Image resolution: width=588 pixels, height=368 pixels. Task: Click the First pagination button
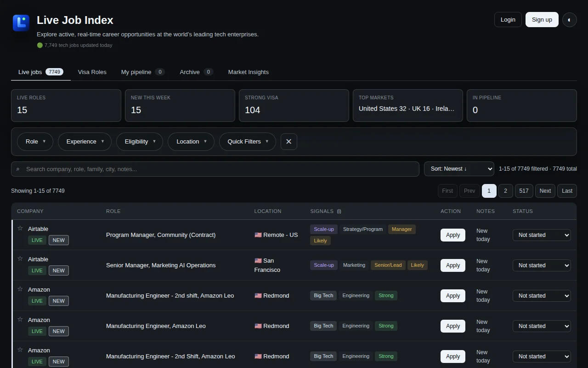pos(447,191)
